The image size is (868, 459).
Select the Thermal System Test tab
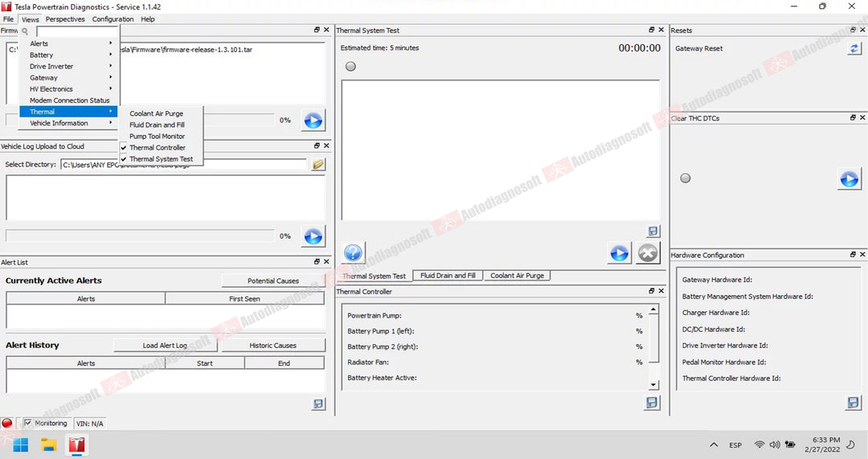(375, 276)
